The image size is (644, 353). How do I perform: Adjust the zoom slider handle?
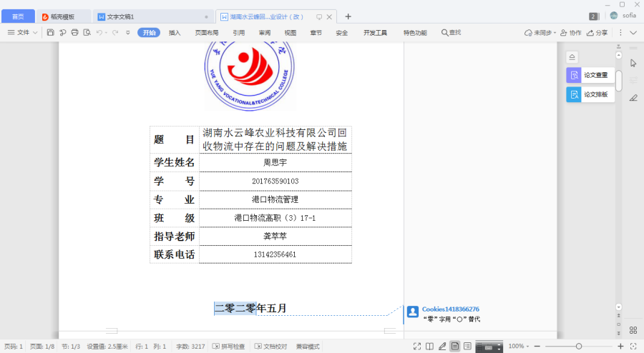(579, 347)
